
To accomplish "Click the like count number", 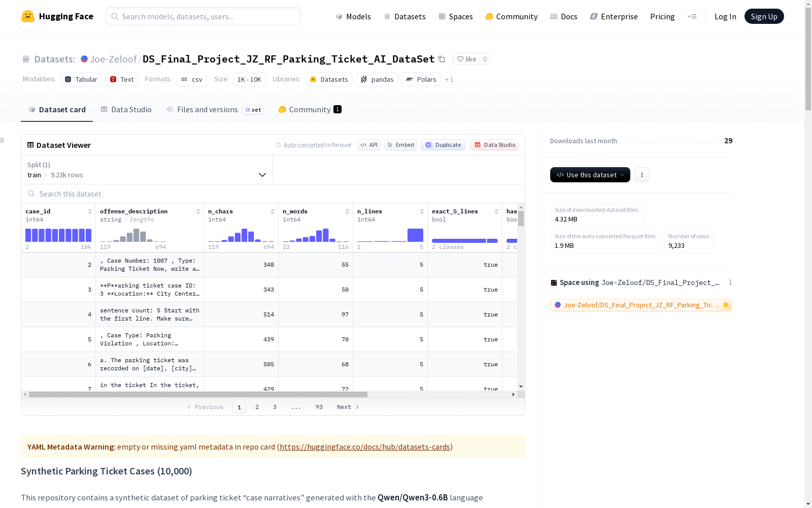I will [485, 59].
